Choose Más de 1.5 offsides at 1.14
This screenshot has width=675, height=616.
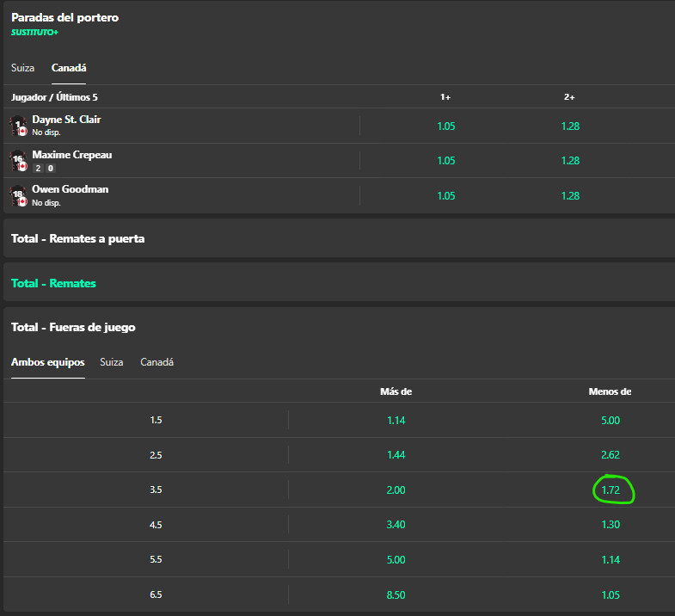point(396,421)
